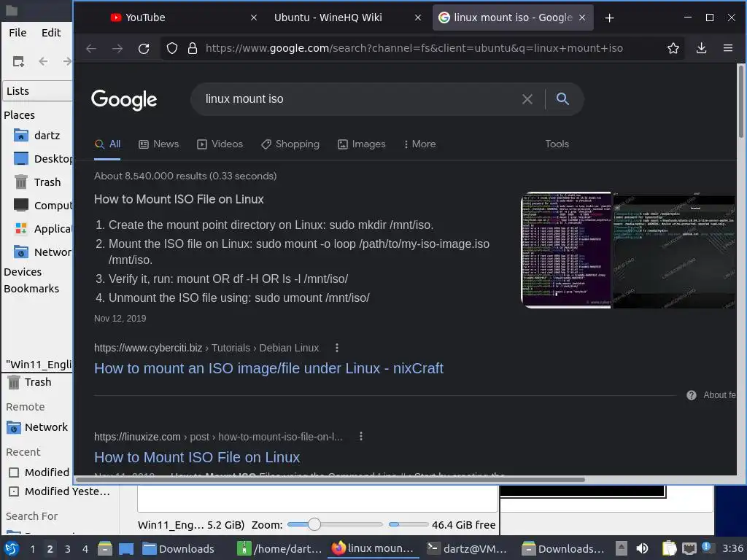Screen dimensions: 747x560
Task: Select the All results tab
Action: pyautogui.click(x=108, y=144)
